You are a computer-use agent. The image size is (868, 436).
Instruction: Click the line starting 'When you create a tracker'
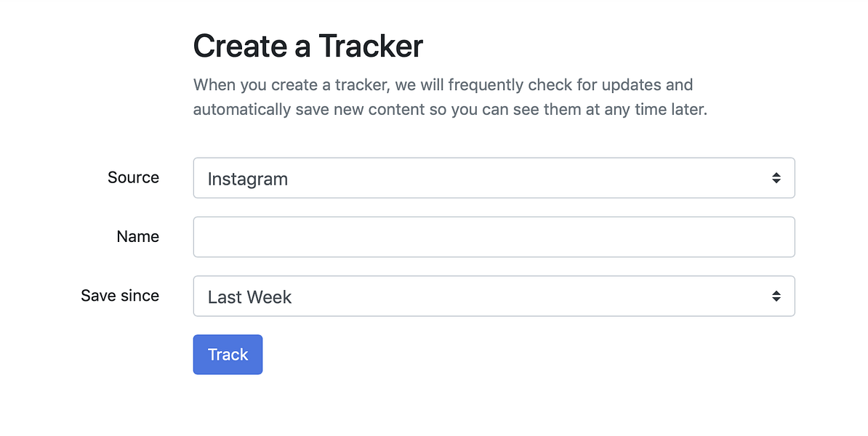point(443,85)
